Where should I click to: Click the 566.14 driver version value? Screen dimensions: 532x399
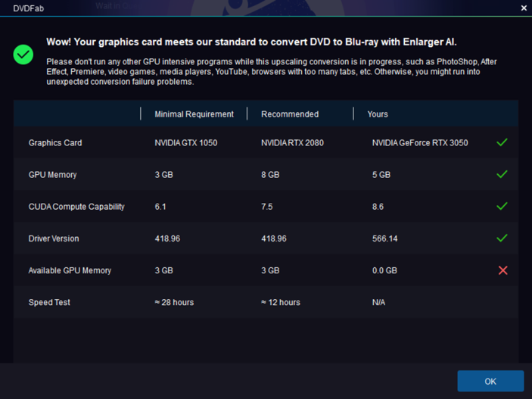(384, 238)
